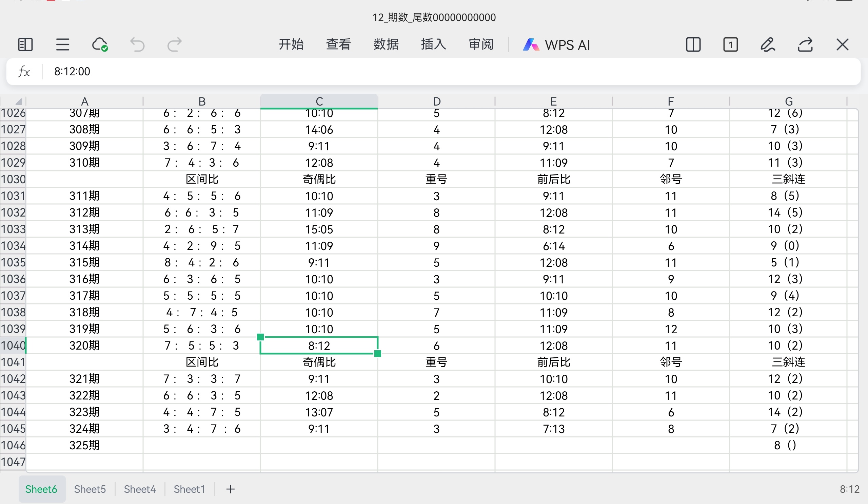Click the redo arrow

174,45
